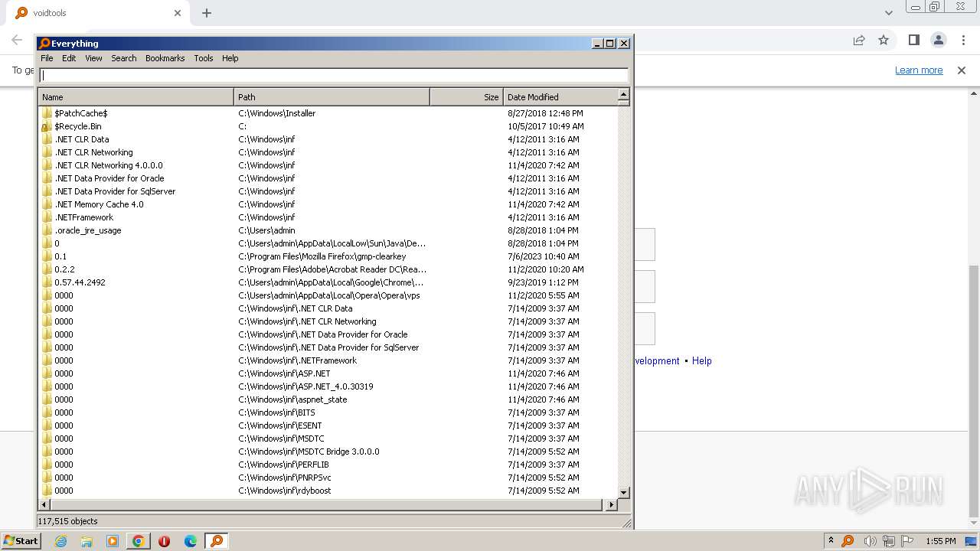Image resolution: width=980 pixels, height=551 pixels.
Task: Sort results by the Path column header
Action: tap(332, 97)
